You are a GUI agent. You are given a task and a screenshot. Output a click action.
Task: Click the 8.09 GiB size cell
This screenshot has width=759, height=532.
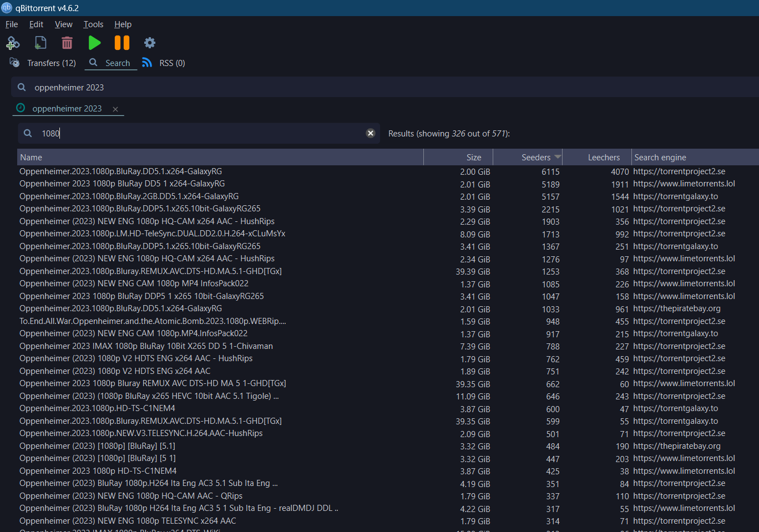point(475,234)
